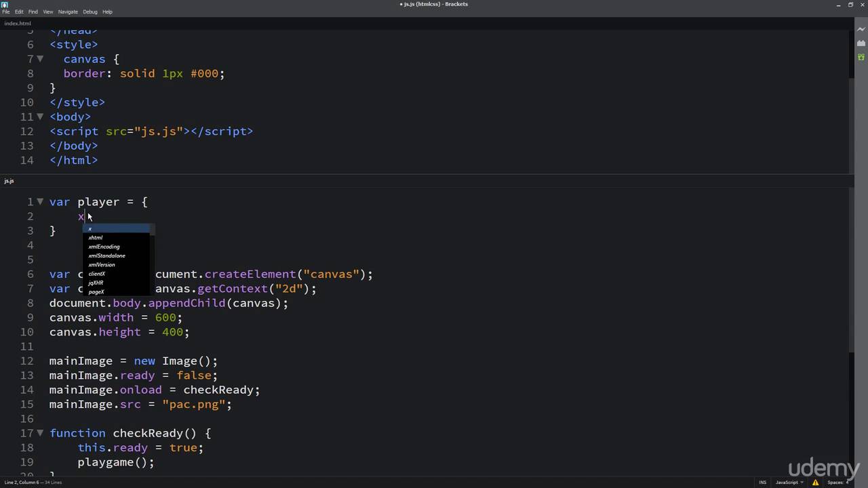Viewport: 868px width, 488px height.
Task: Open the Help menu
Action: tap(107, 12)
